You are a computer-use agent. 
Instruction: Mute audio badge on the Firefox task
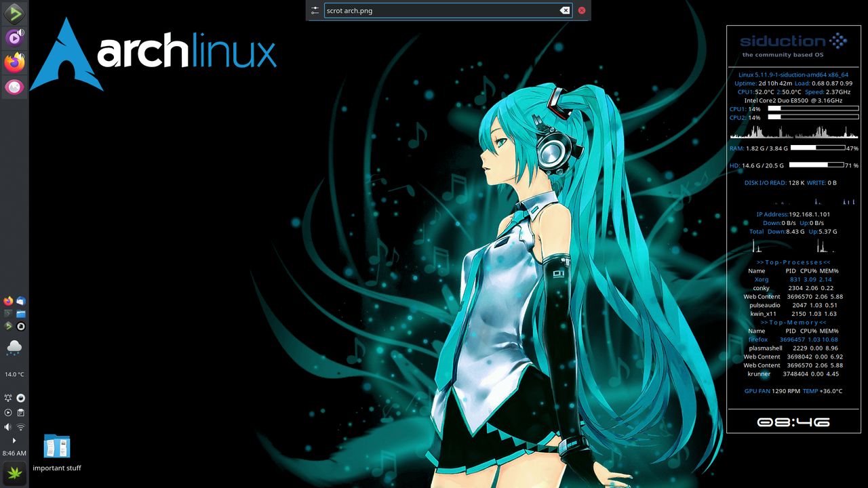(22, 56)
